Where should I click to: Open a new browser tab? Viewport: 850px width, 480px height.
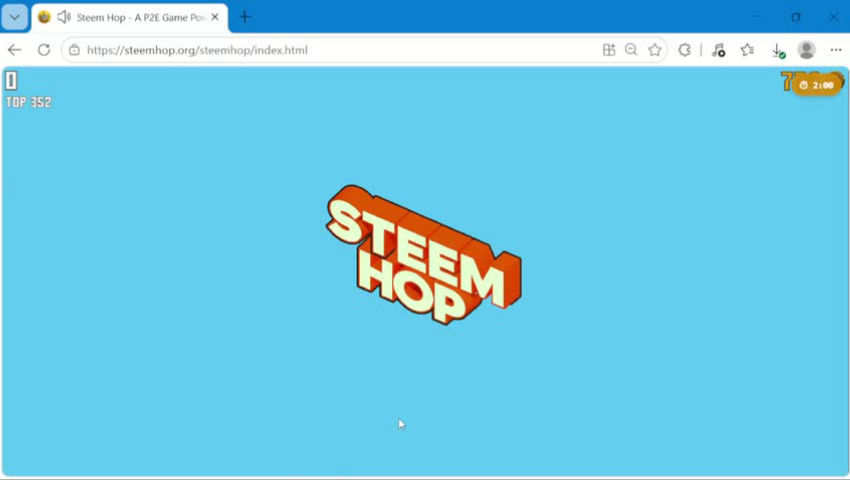pos(245,17)
